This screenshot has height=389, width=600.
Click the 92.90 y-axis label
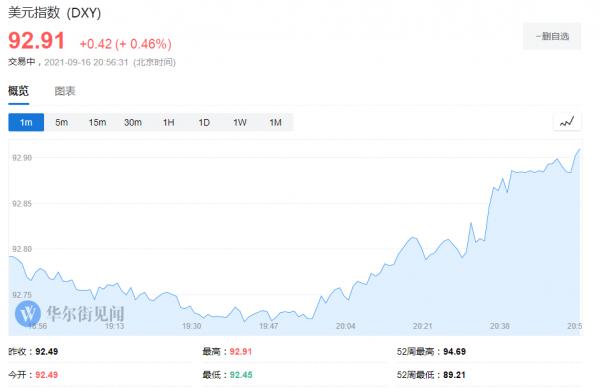pos(22,158)
